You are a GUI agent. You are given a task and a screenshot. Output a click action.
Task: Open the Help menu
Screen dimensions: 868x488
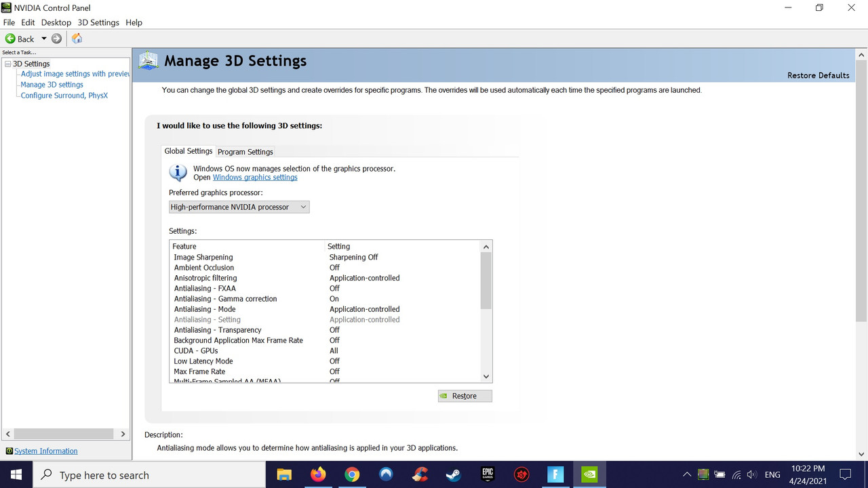tap(134, 22)
